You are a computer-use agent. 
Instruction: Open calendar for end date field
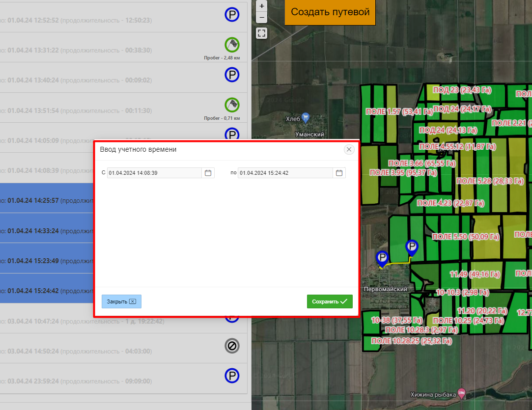click(339, 173)
